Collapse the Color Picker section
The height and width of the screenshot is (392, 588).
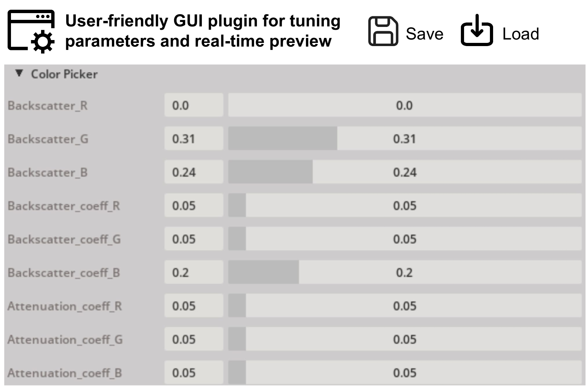point(19,74)
